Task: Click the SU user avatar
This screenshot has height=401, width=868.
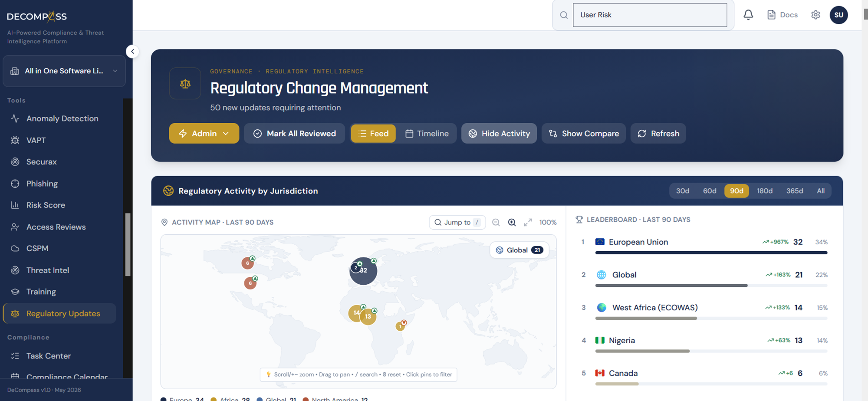Action: (838, 15)
